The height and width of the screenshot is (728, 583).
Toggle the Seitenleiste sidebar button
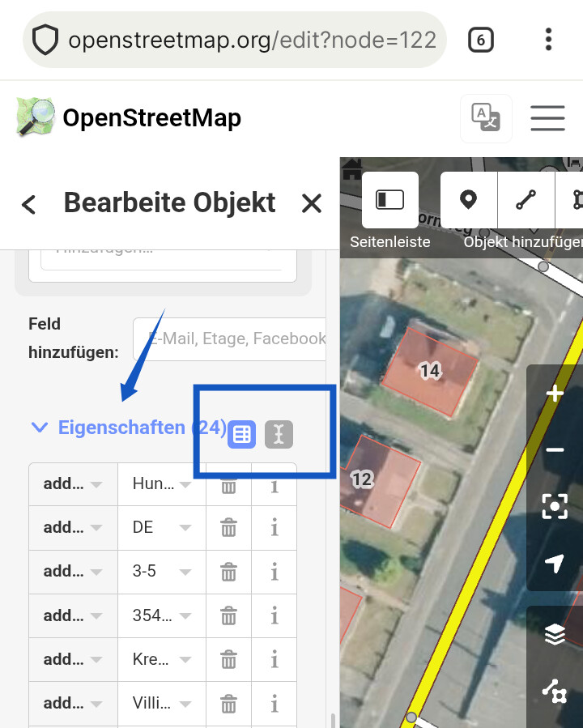tap(390, 200)
